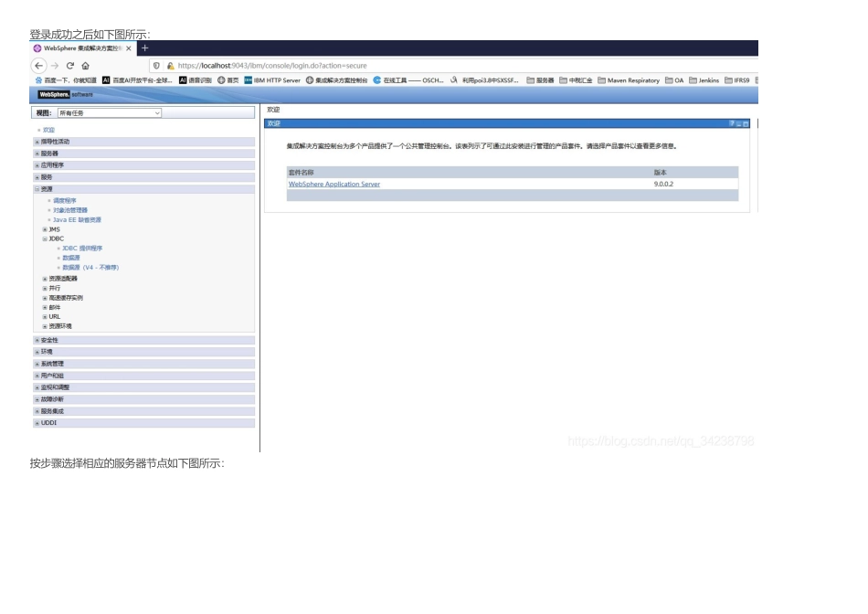
Task: Close the WebSphere browser tab
Action: coord(129,48)
